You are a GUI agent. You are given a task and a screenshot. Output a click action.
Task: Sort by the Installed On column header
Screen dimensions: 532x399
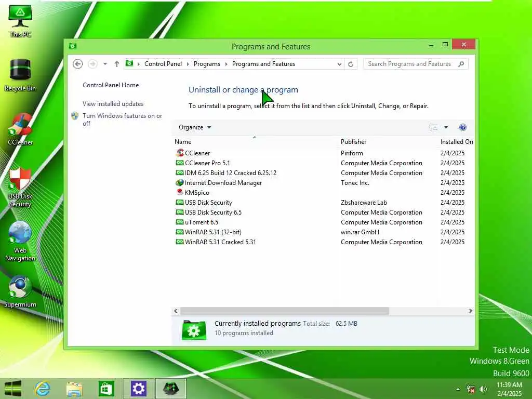coord(457,141)
